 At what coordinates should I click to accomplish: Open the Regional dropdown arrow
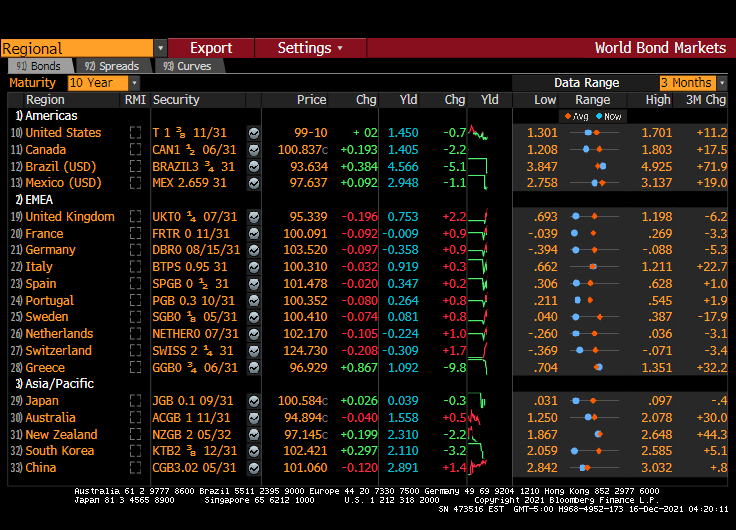pyautogui.click(x=160, y=48)
